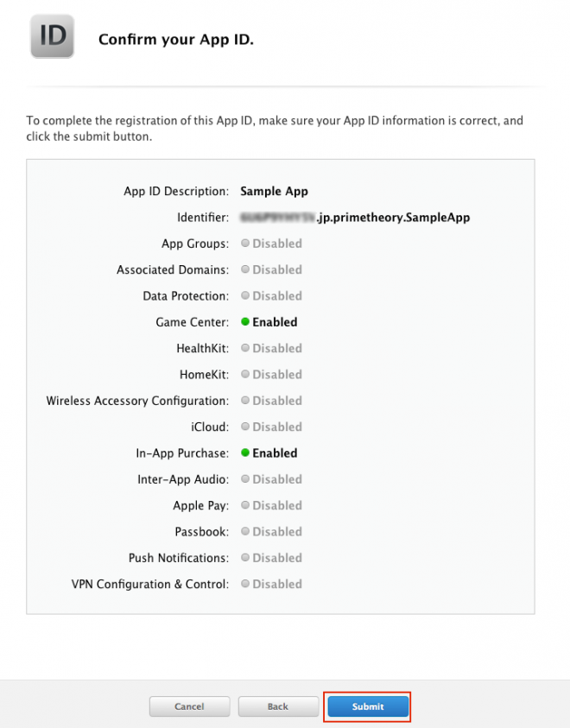This screenshot has height=728, width=570.
Task: Click the Sample App description text
Action: click(274, 191)
